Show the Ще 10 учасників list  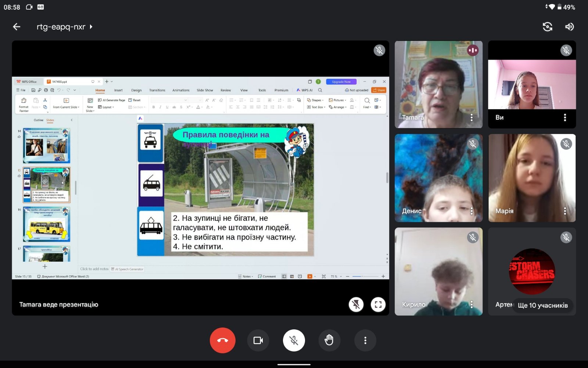[x=543, y=305]
